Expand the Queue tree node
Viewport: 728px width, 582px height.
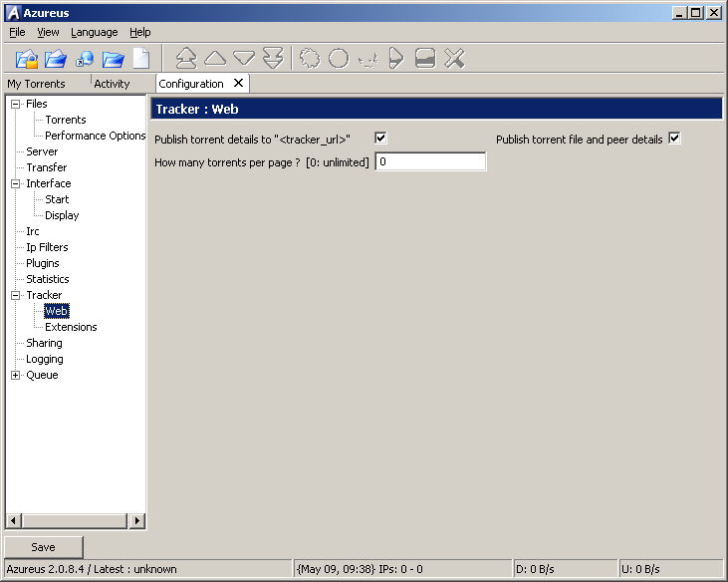pos(15,375)
